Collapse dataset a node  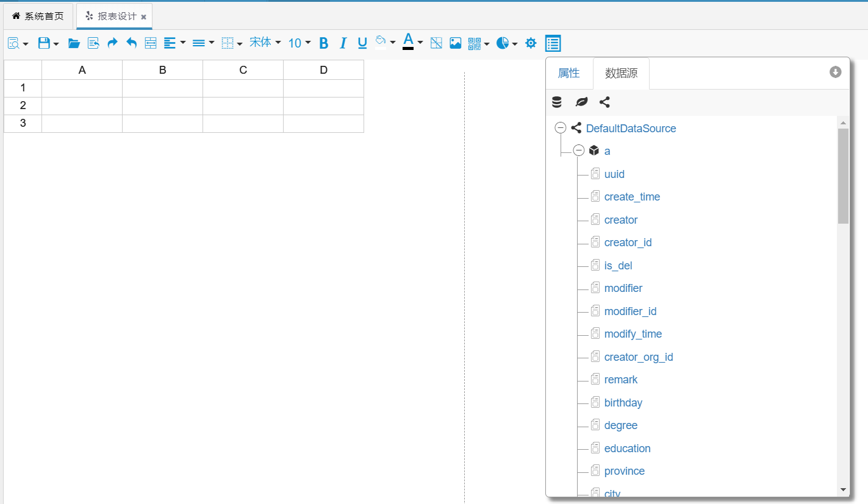pyautogui.click(x=579, y=151)
